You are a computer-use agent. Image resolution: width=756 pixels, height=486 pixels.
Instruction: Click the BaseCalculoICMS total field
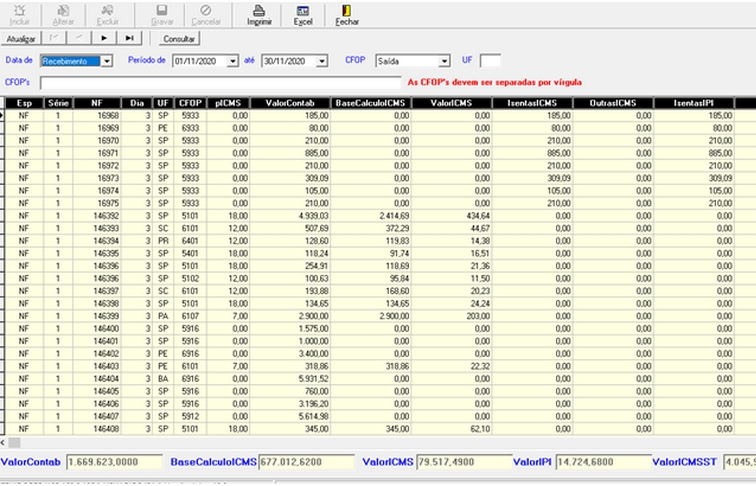coord(307,462)
